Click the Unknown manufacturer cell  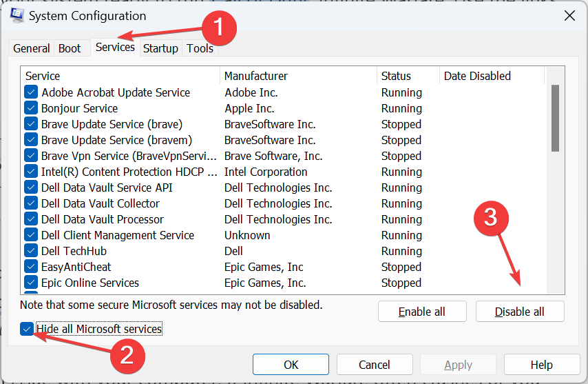point(247,235)
